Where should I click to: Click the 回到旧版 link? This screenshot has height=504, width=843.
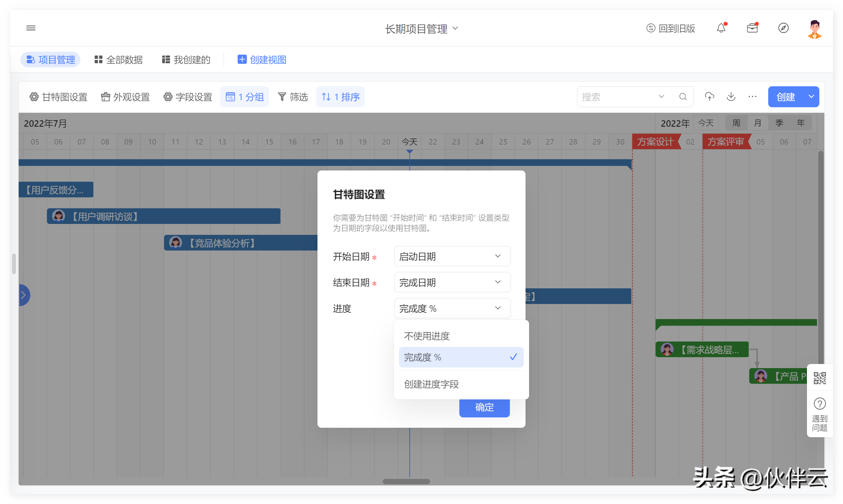[x=670, y=28]
